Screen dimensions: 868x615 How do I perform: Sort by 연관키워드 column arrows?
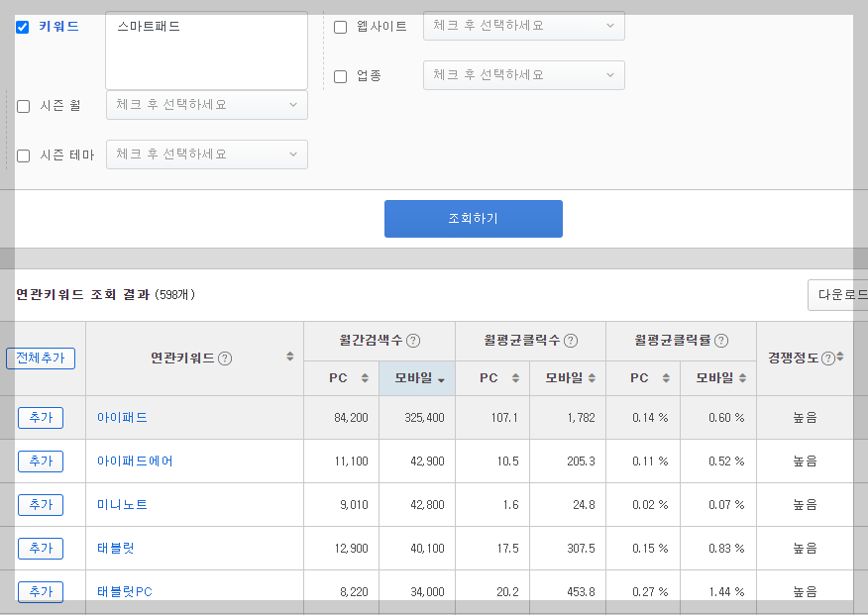pyautogui.click(x=289, y=357)
